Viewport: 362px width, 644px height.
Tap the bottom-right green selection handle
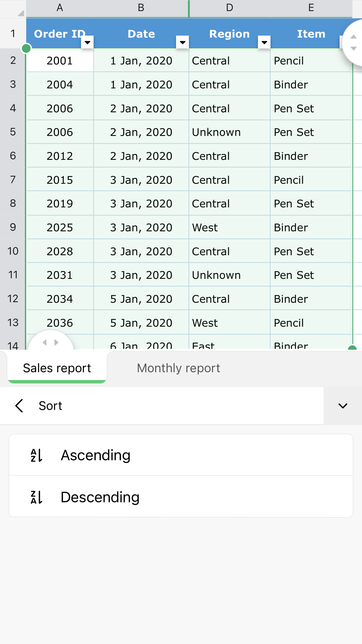click(x=352, y=348)
